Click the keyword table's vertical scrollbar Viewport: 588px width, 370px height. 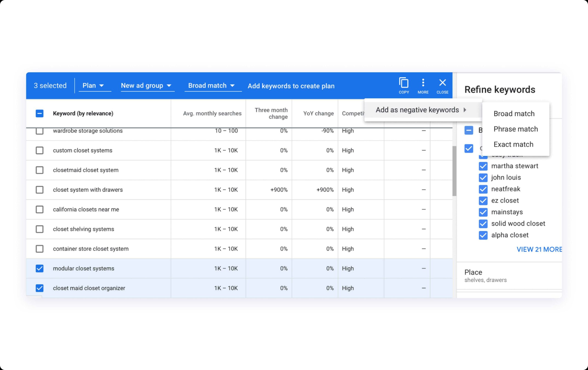454,171
